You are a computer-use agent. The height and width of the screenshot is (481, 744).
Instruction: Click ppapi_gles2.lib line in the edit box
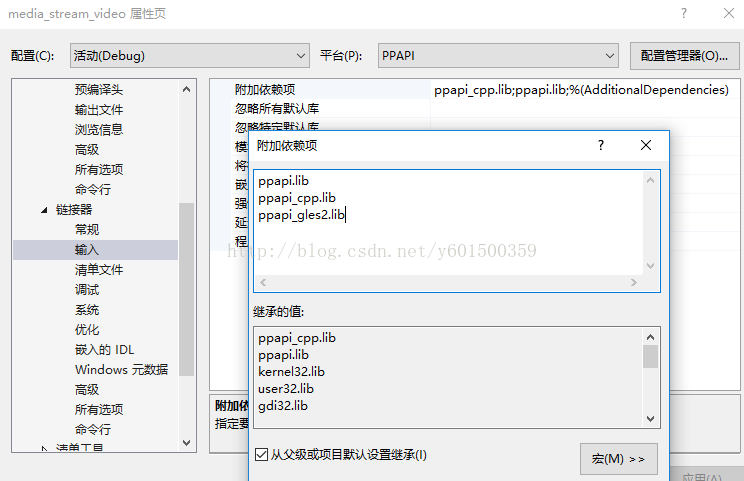[x=301, y=215]
